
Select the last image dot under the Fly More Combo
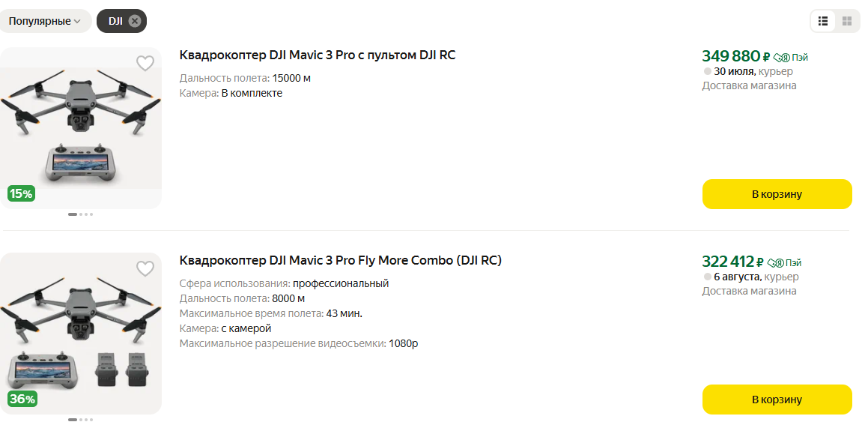(91, 420)
